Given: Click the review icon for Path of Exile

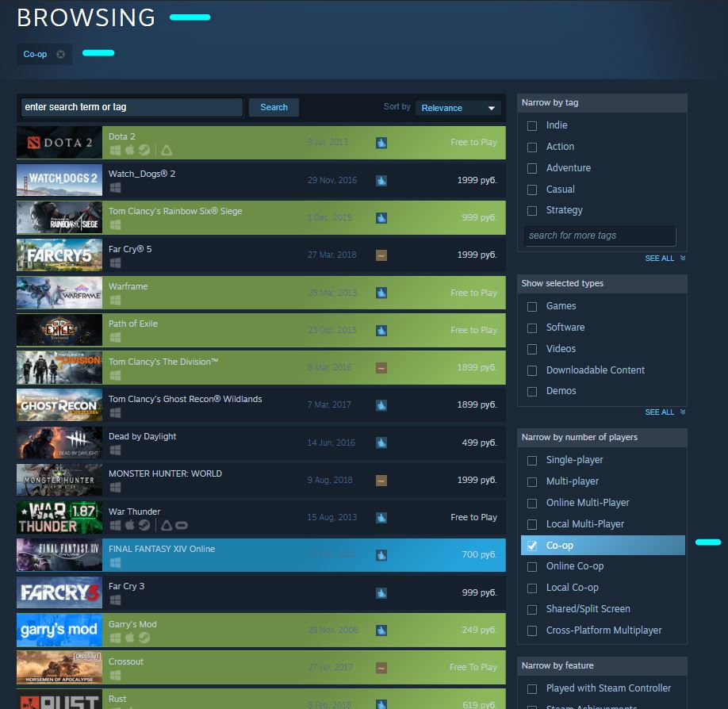Looking at the screenshot, I should [381, 331].
